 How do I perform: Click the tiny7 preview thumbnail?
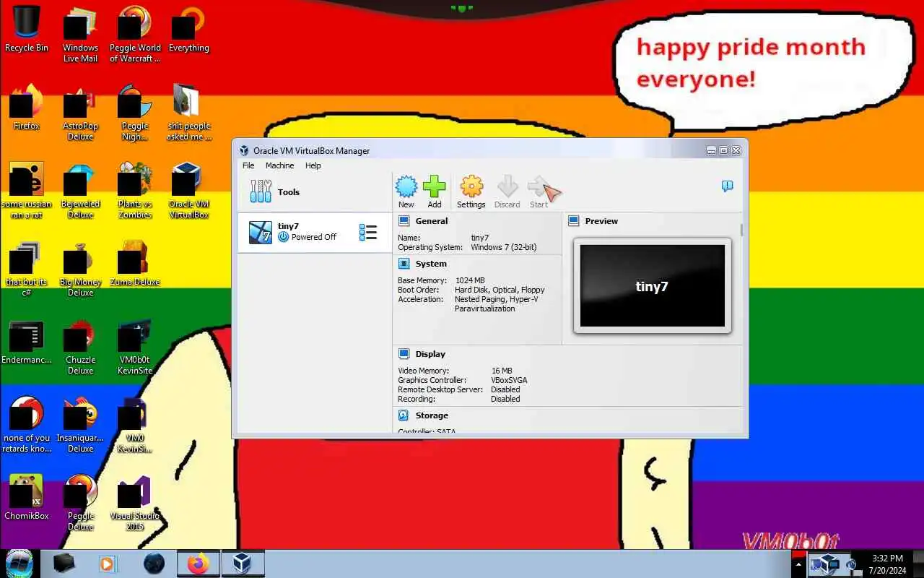[652, 285]
